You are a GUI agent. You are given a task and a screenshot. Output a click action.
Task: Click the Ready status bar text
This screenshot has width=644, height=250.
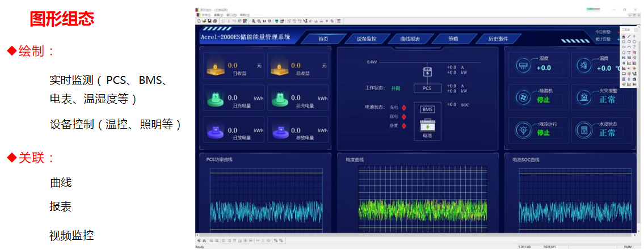tap(200, 247)
